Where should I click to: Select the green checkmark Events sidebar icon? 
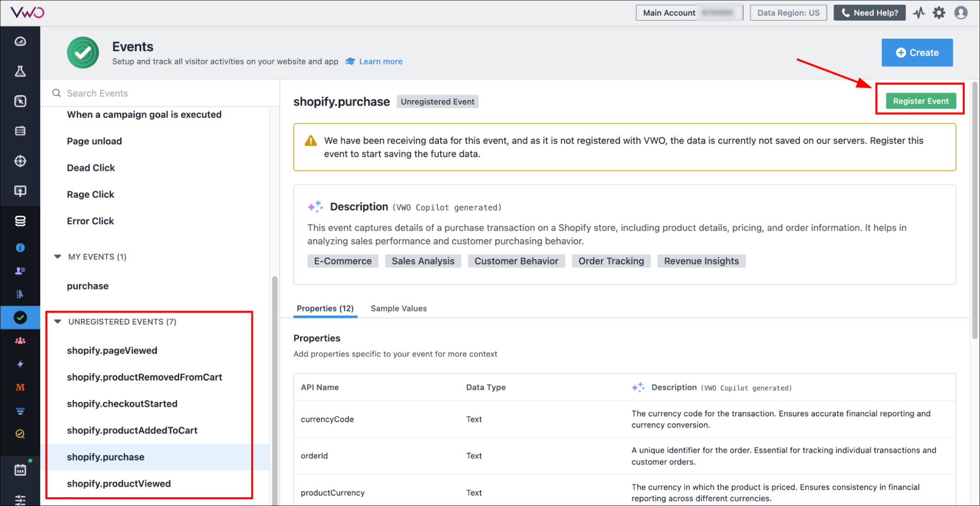[20, 317]
